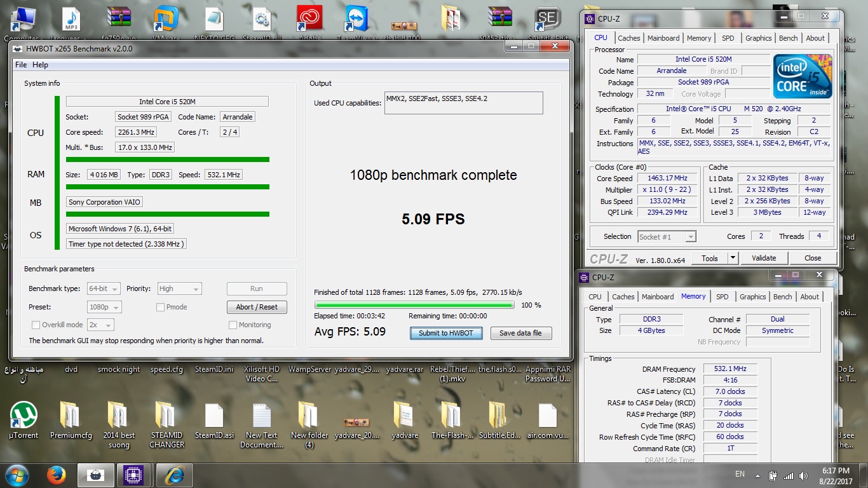
Task: Open the The-Flash-... folder icon
Action: [x=452, y=420]
